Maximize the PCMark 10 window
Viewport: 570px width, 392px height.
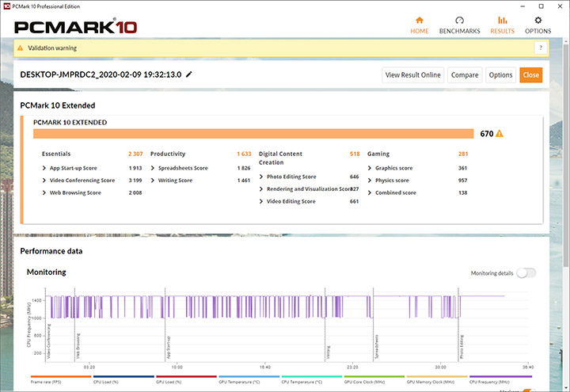(x=541, y=6)
